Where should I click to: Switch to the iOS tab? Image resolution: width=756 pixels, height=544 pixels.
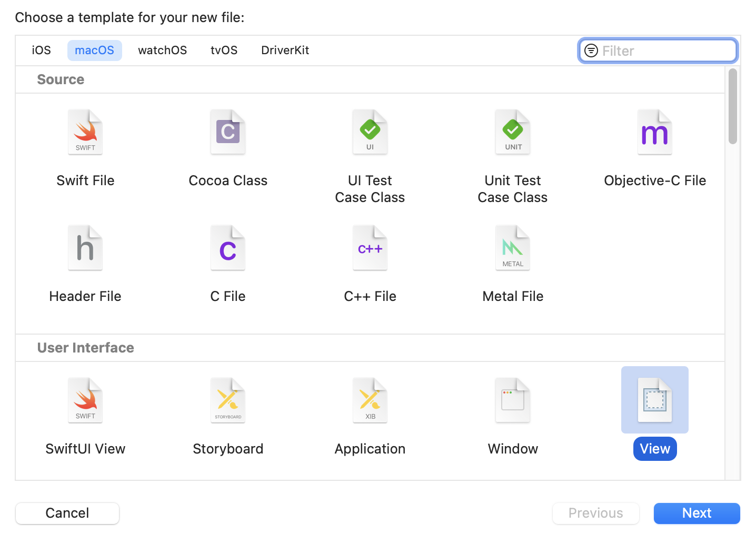tap(42, 51)
